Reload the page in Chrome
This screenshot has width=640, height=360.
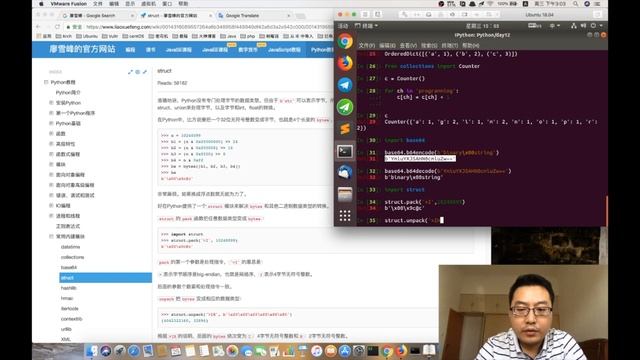tap(57, 27)
